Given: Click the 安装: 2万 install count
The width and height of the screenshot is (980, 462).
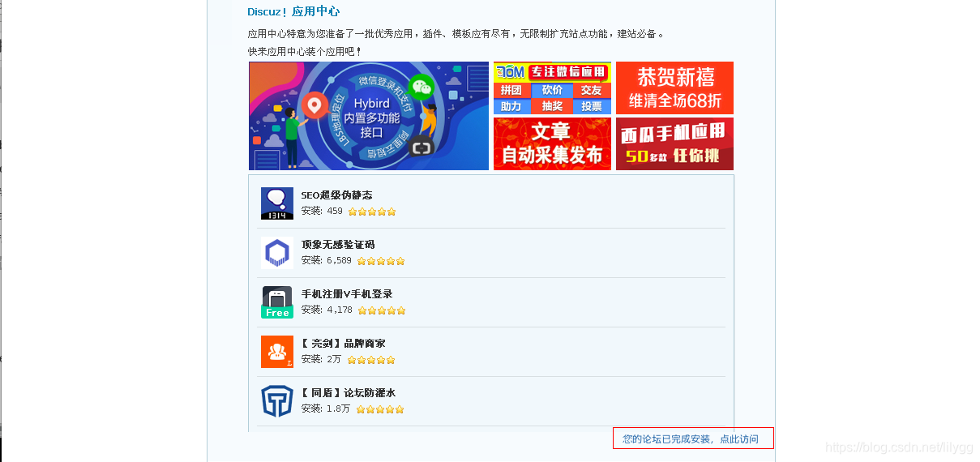Looking at the screenshot, I should coord(321,360).
